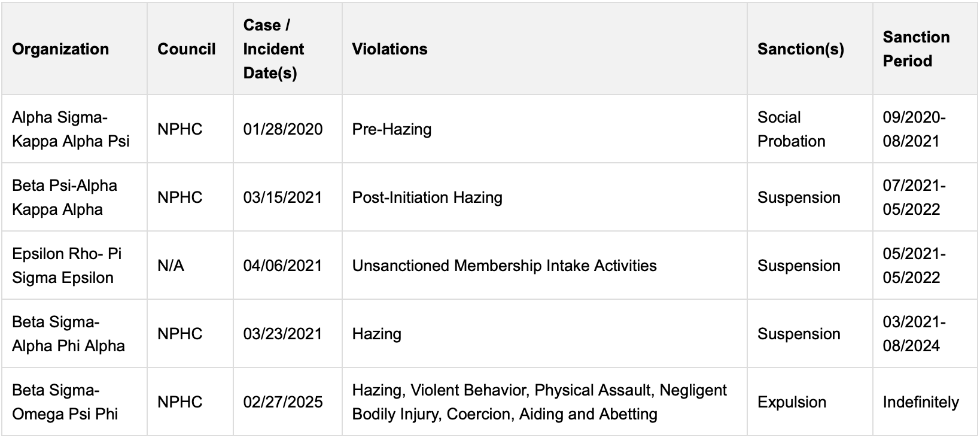Click the Beta Sigma-Alpha Phi Alpha cell

(x=68, y=334)
